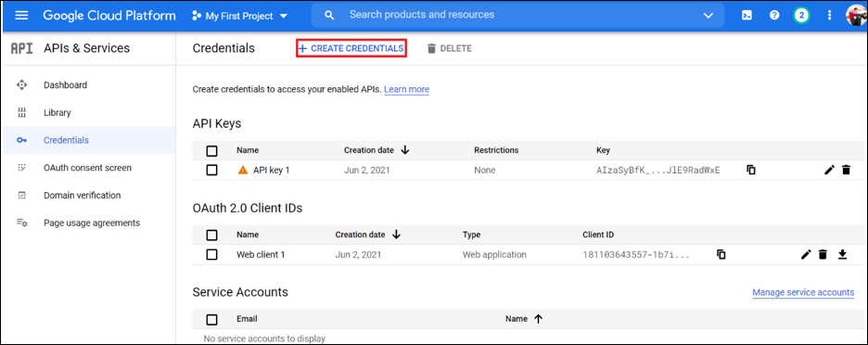The height and width of the screenshot is (345, 868).
Task: Click the Domain verification sidebar icon
Action: coord(21,195)
